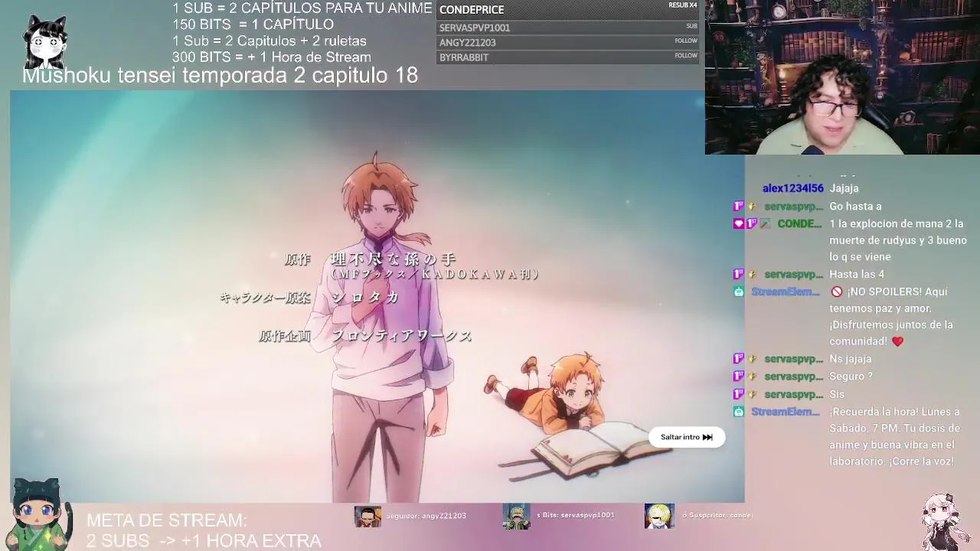Click '2 SUBS -> +1 HORA EXTRA' text
Viewport: 980px width, 551px height.
[x=204, y=541]
